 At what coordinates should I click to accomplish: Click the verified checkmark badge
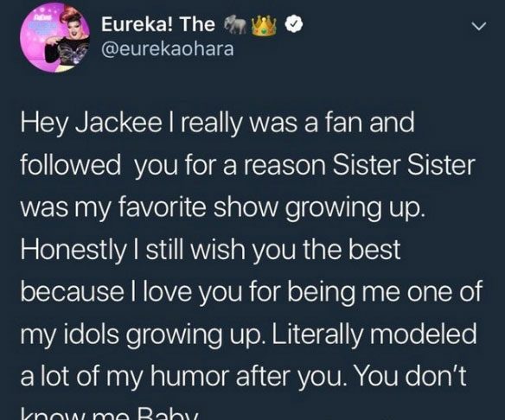click(294, 25)
